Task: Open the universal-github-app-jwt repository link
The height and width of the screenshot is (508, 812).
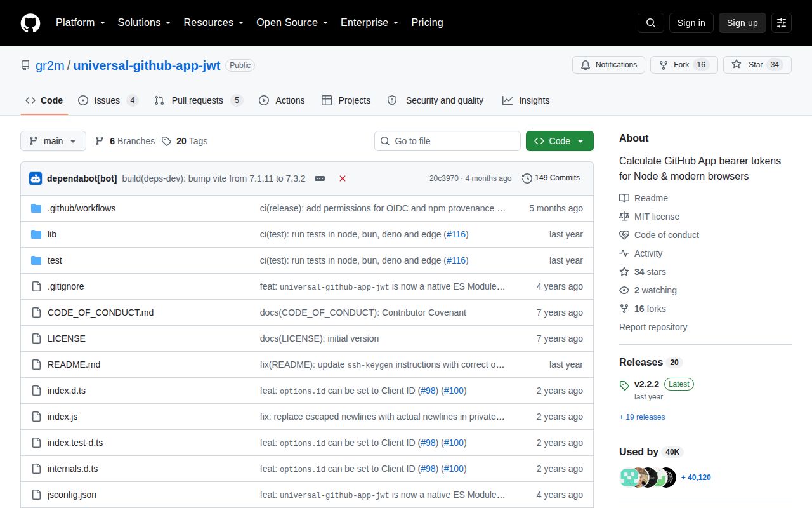Action: [147, 65]
